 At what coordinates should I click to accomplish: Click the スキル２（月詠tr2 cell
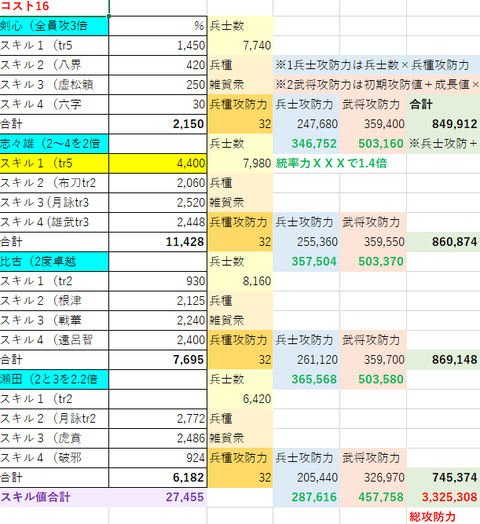(54, 419)
